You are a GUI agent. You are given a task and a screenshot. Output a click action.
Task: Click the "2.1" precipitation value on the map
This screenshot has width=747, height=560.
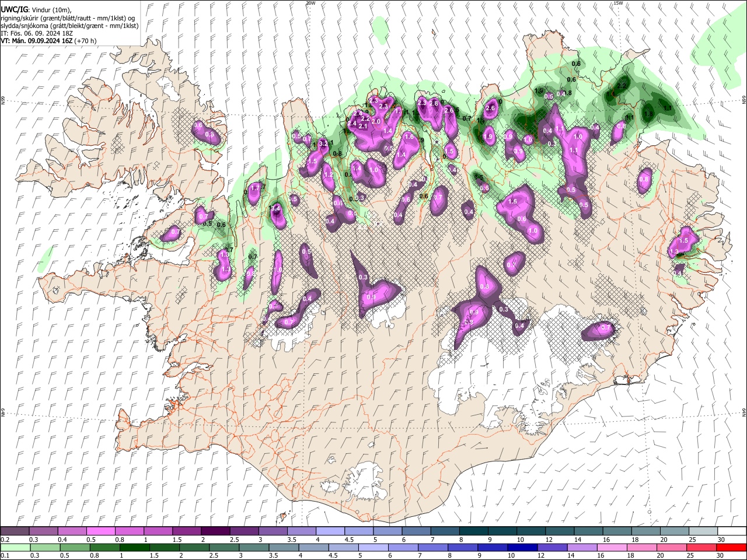[363, 126]
